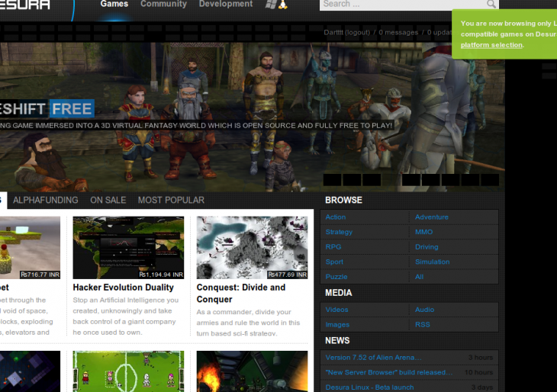The image size is (557, 392).
Task: Open Conquest: Divide and Conquer thumbnail
Action: (253, 248)
